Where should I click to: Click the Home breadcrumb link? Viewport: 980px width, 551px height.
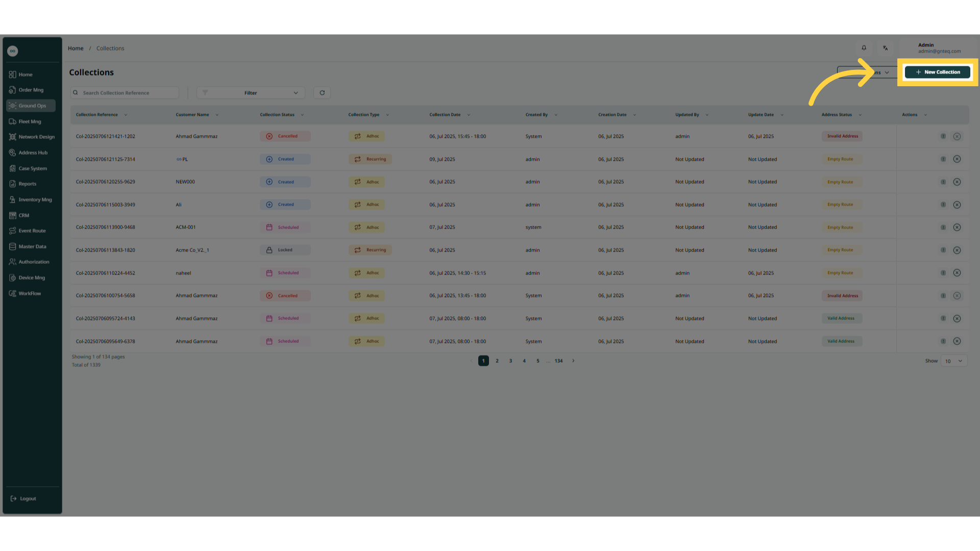pos(76,48)
